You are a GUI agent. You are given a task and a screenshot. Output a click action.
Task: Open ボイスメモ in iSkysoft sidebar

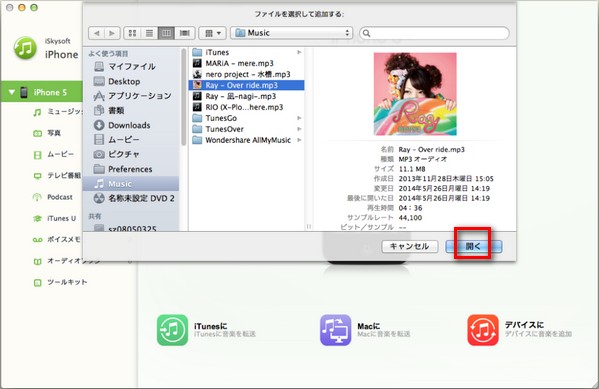click(57, 240)
